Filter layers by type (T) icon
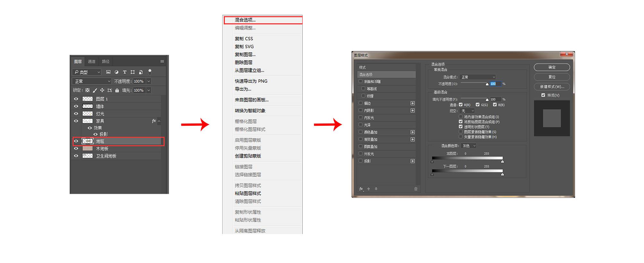644x263 pixels. (x=124, y=72)
